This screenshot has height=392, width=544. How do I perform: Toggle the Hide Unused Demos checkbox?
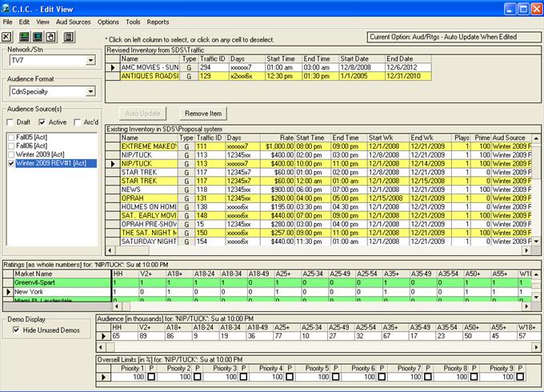click(x=17, y=330)
